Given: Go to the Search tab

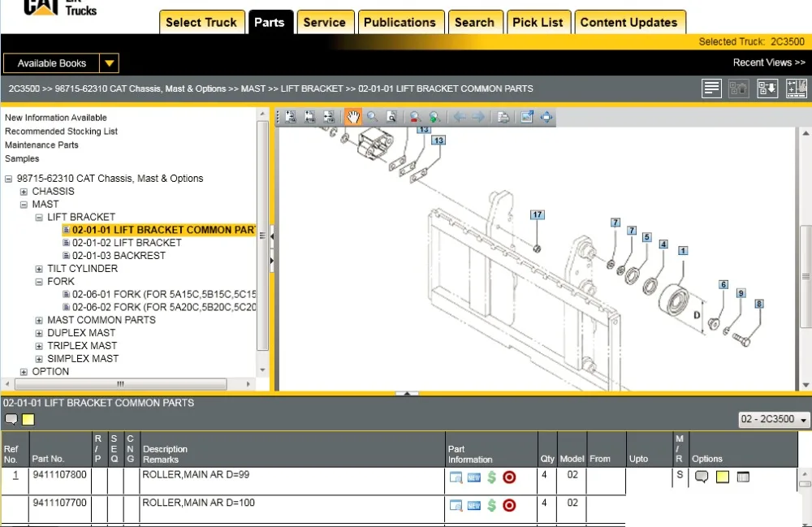Looking at the screenshot, I should (x=475, y=22).
